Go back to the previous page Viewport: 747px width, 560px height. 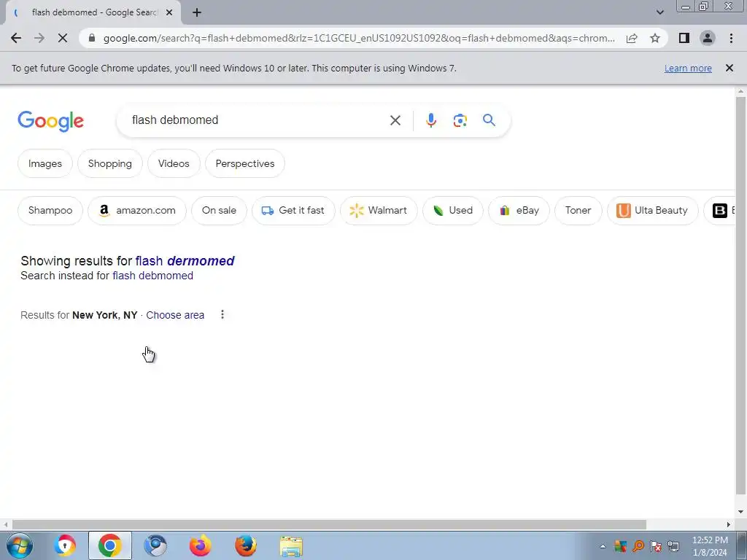16,38
